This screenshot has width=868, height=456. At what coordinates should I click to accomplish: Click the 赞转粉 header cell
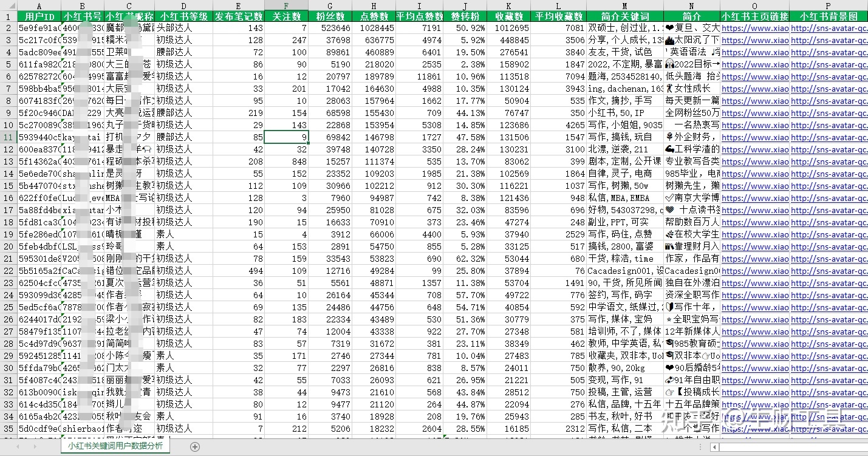(x=465, y=16)
